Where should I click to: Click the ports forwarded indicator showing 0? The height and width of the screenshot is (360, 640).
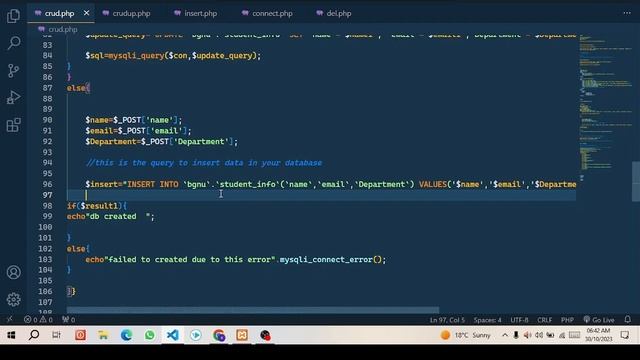point(69,320)
